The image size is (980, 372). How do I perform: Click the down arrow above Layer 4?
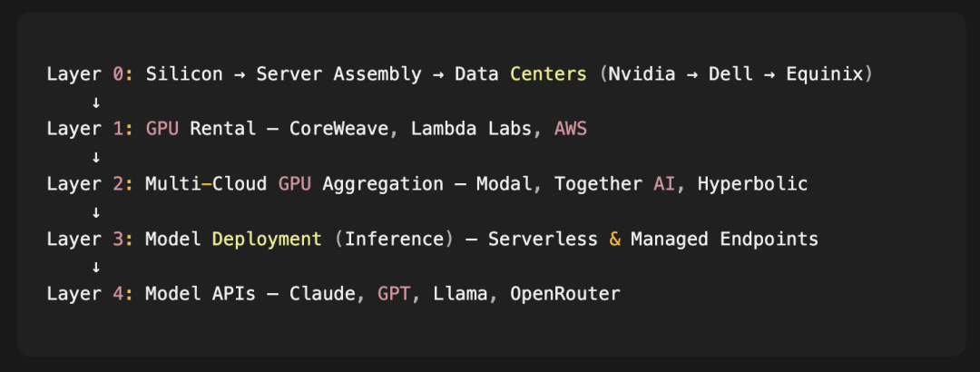click(95, 267)
